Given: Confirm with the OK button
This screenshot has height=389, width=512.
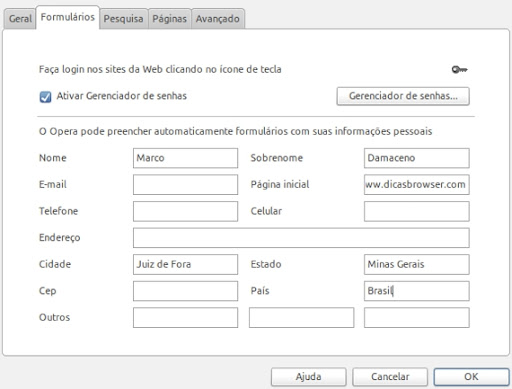Looking at the screenshot, I should point(471,377).
